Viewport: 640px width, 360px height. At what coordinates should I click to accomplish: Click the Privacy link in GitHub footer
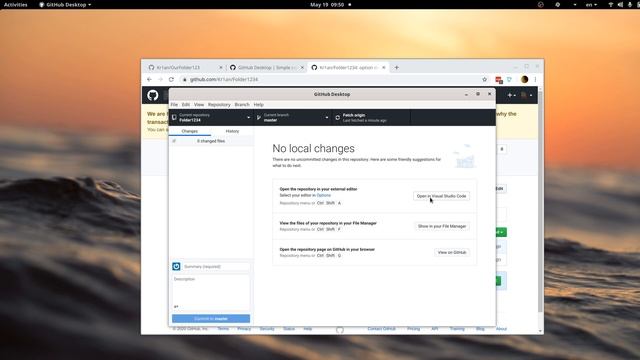(244, 329)
